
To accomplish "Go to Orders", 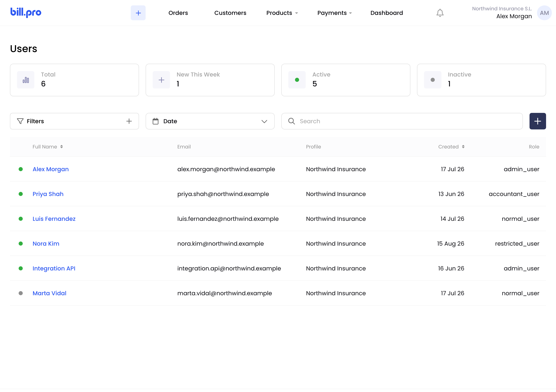I will (x=178, y=13).
